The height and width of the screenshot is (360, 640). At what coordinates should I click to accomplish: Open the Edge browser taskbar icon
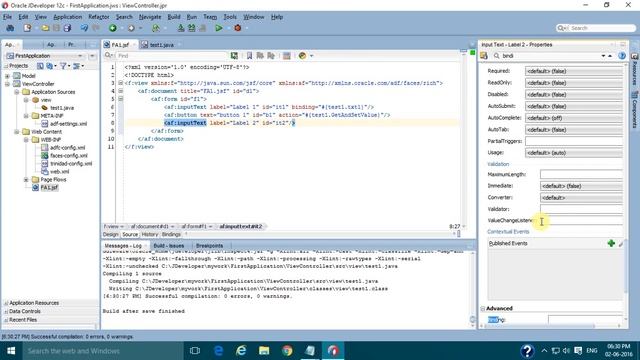[218, 351]
